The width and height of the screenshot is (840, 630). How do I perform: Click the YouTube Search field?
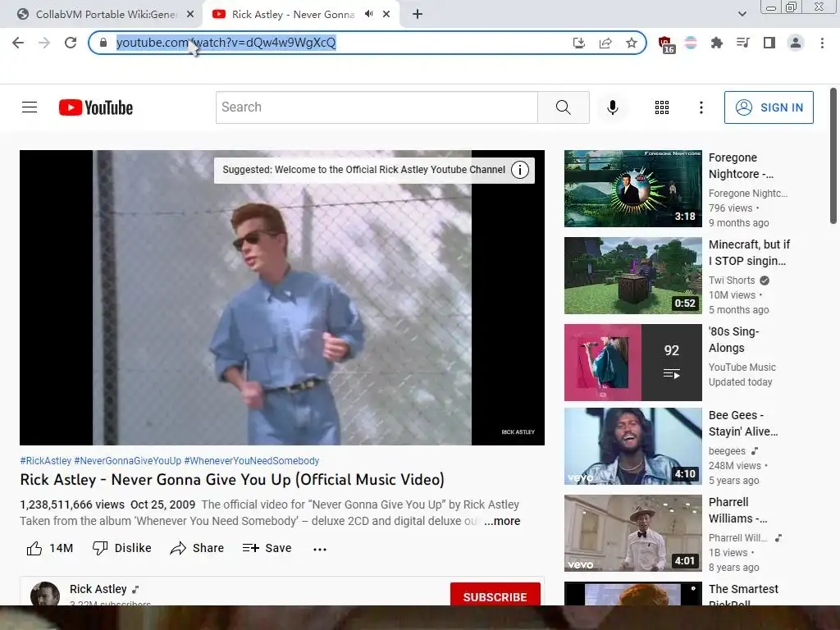click(x=377, y=107)
